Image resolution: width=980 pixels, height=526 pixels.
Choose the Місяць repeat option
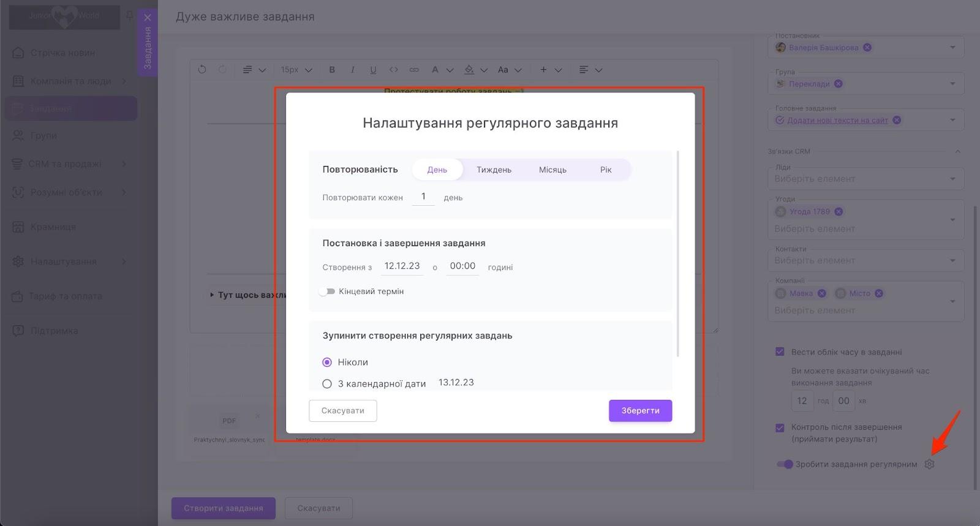pos(552,170)
